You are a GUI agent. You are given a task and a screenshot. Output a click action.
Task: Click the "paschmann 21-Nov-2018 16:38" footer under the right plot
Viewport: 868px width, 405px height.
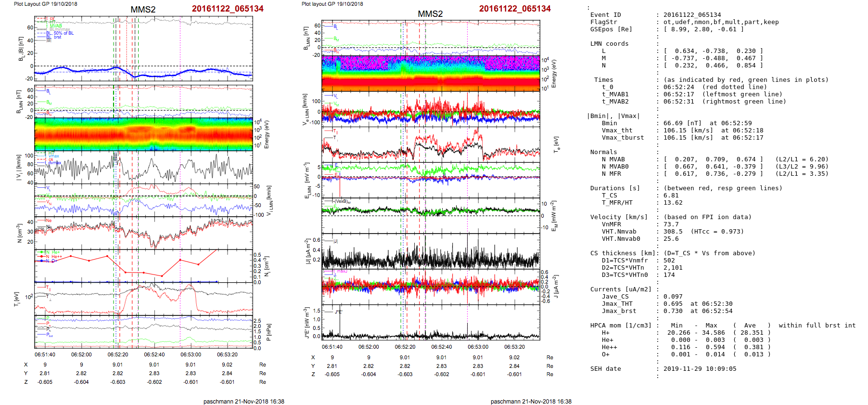pyautogui.click(x=531, y=401)
